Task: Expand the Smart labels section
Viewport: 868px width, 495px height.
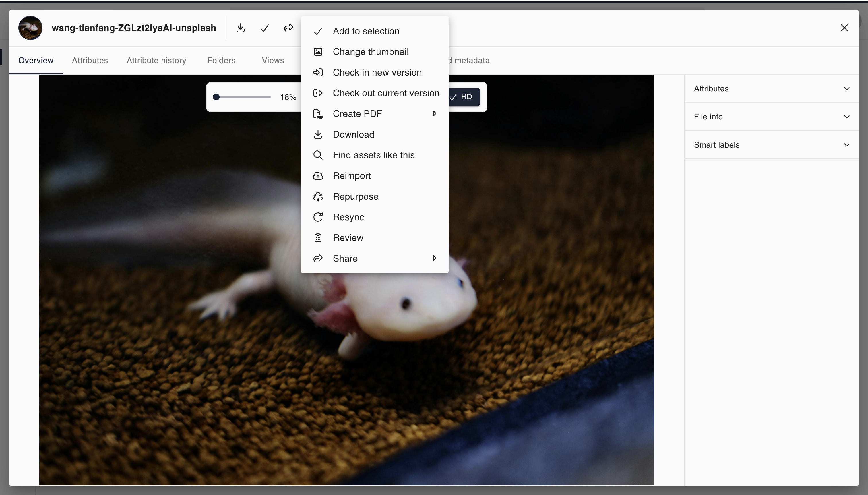Action: click(772, 145)
